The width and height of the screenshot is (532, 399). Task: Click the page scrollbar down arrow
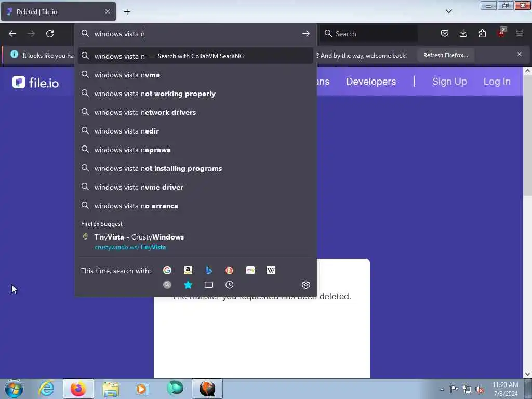coord(527,374)
